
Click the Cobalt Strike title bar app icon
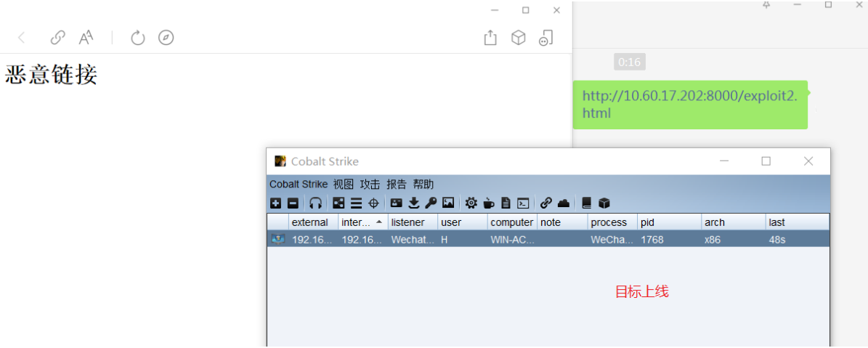(x=280, y=161)
